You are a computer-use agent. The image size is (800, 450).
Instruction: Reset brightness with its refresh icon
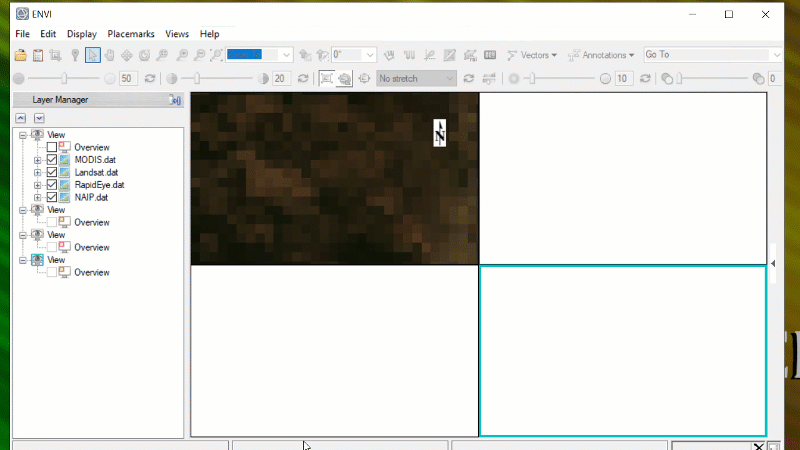pos(150,78)
